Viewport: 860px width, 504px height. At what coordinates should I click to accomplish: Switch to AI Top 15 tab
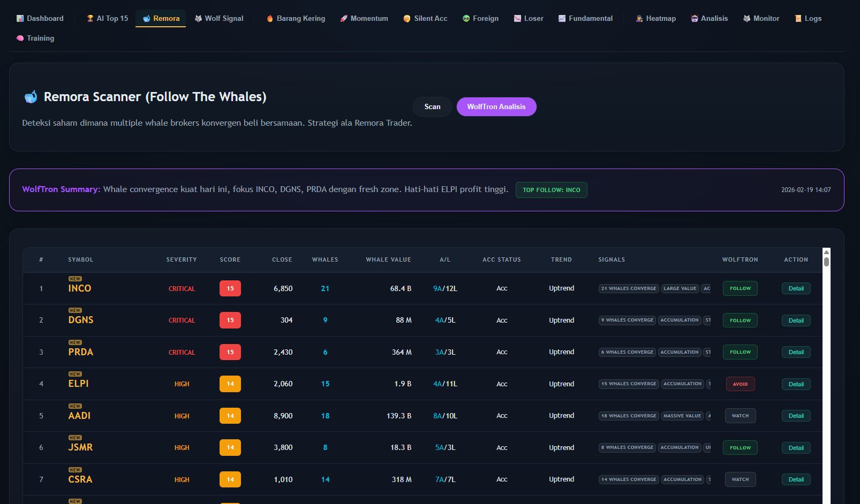[108, 18]
